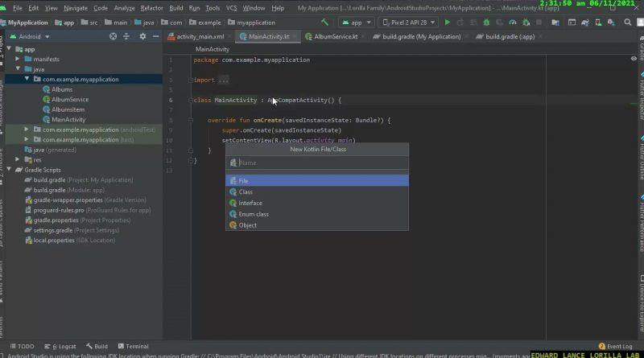
Task: Select AlbumService in project tree
Action: [x=70, y=99]
